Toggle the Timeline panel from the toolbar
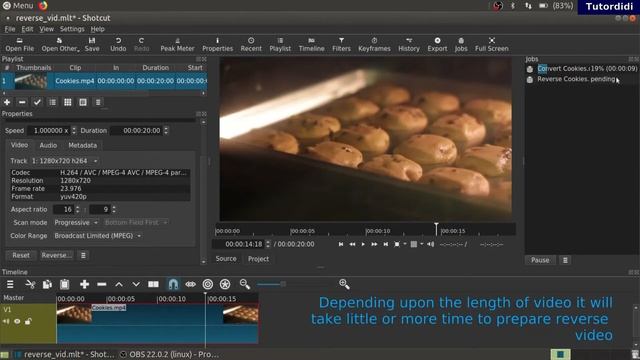 tap(311, 44)
